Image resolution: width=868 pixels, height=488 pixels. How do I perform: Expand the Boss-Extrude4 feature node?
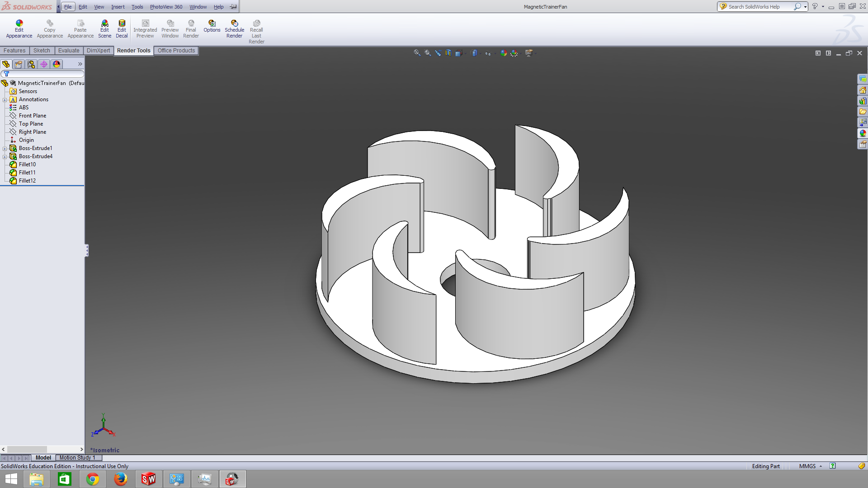click(5, 157)
